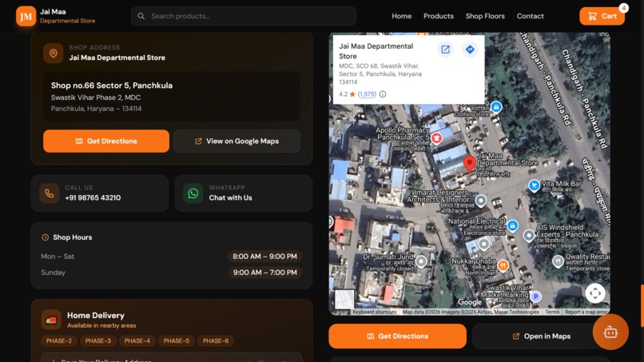Click blue directions arrow icon in map card
Screen dimensions: 644x362
(x=470, y=50)
